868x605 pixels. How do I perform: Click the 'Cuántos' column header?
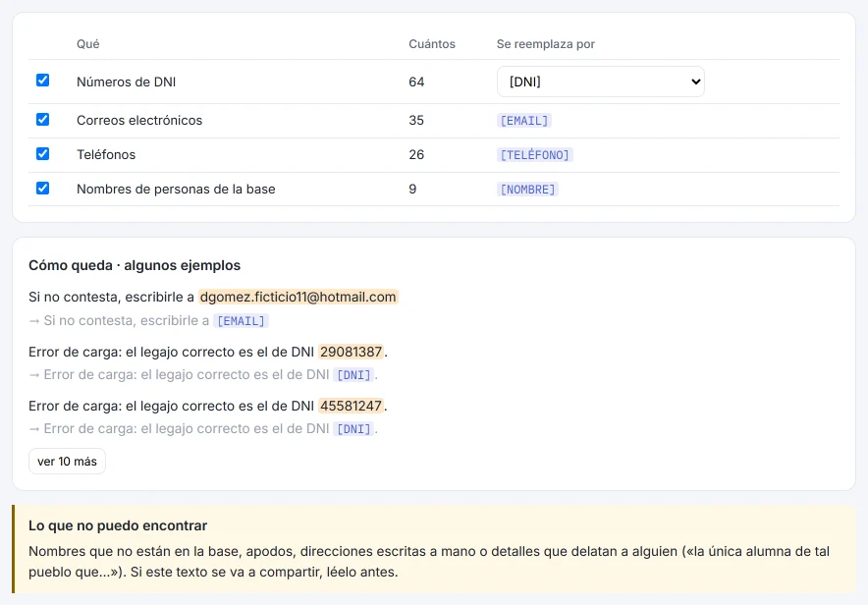(x=432, y=44)
